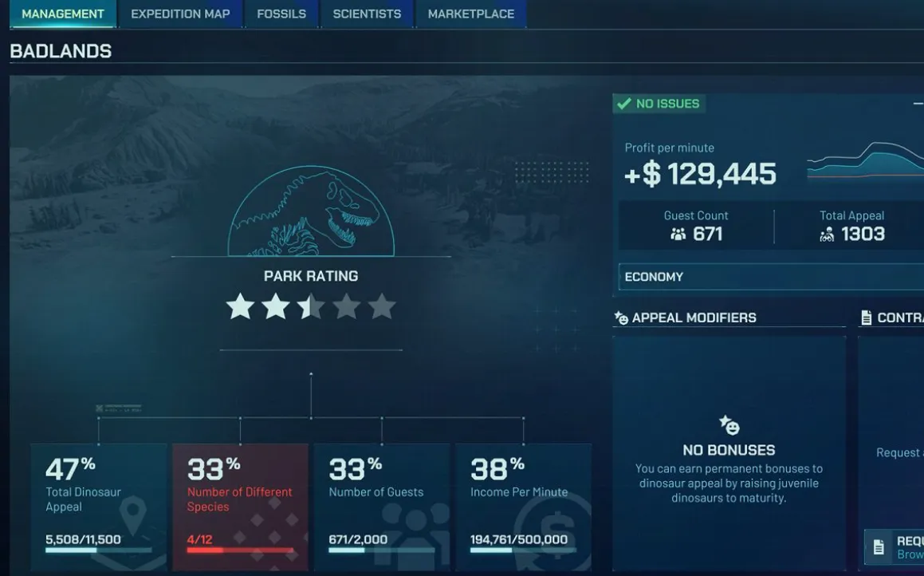Expand the ECONOMY section
The height and width of the screenshot is (576, 924).
tap(765, 277)
